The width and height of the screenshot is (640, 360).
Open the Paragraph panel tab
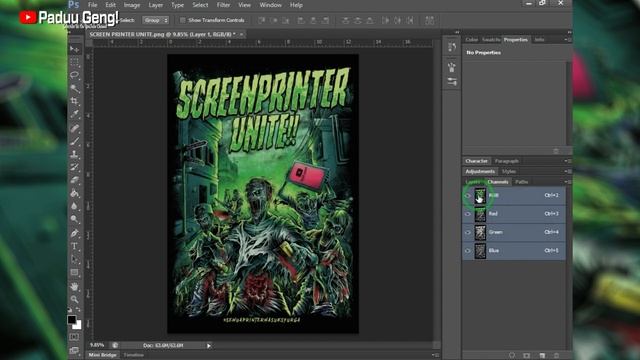507,161
